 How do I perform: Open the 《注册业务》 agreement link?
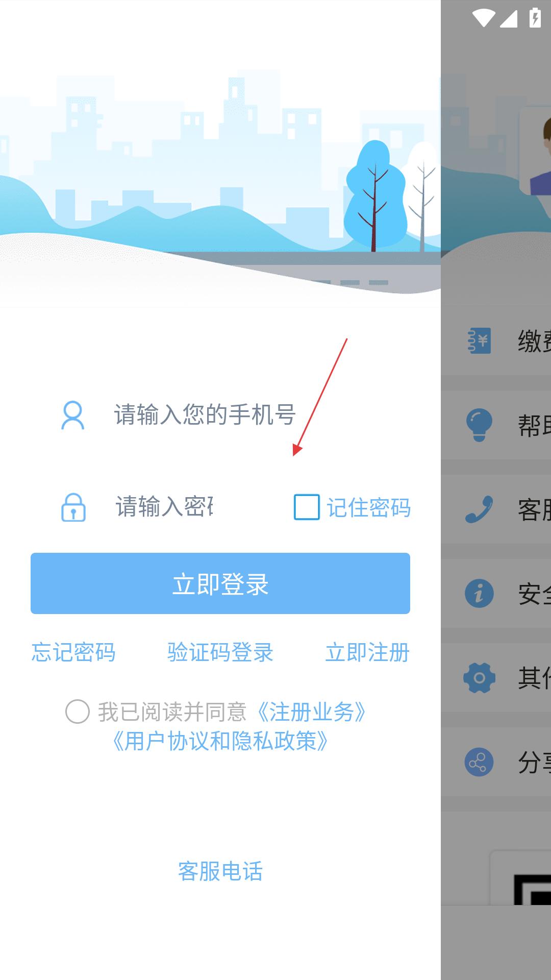tap(311, 712)
